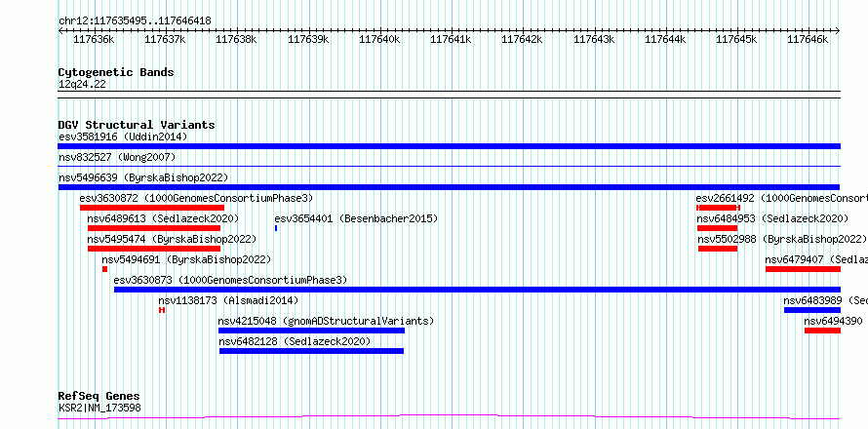Viewport: 868px width, 429px height.
Task: Select the nsv4215048 (gnomADStructuralVariants) label
Action: 326,322
